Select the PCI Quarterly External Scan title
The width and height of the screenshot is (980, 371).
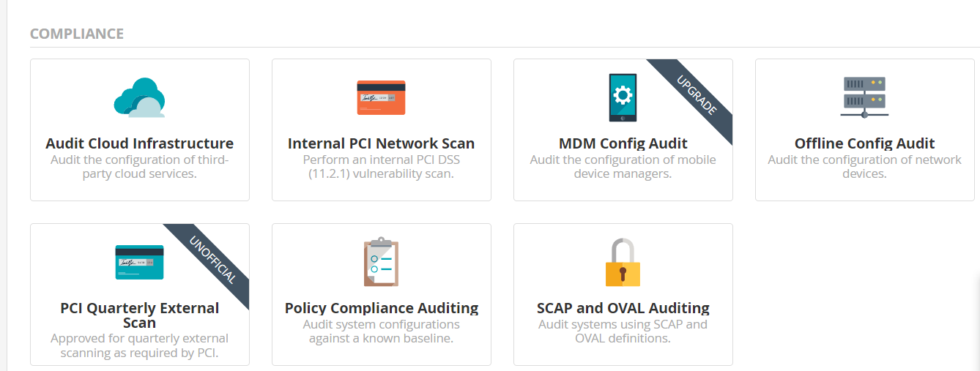click(x=139, y=315)
